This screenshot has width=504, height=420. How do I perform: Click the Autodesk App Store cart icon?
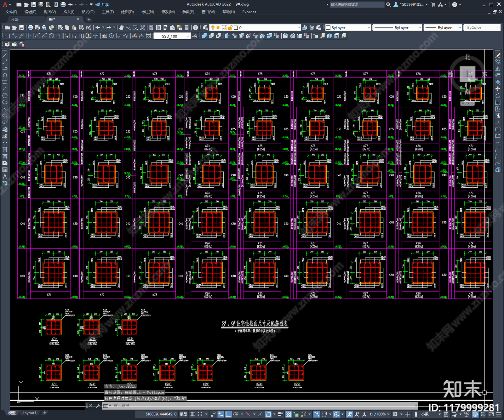tap(433, 4)
